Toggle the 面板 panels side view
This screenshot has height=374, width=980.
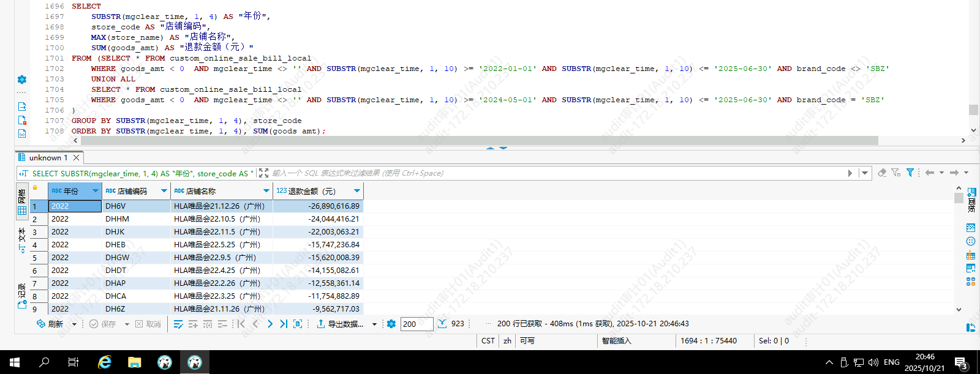coord(971,200)
